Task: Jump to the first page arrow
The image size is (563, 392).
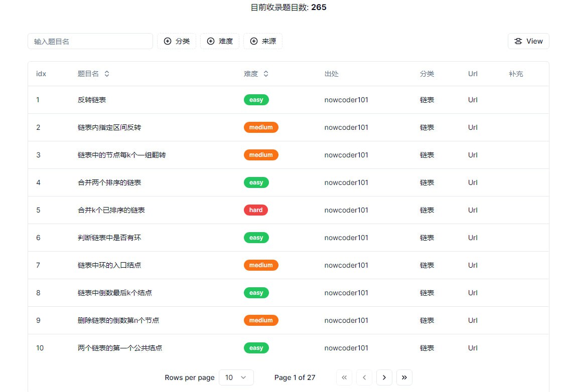Action: [344, 377]
